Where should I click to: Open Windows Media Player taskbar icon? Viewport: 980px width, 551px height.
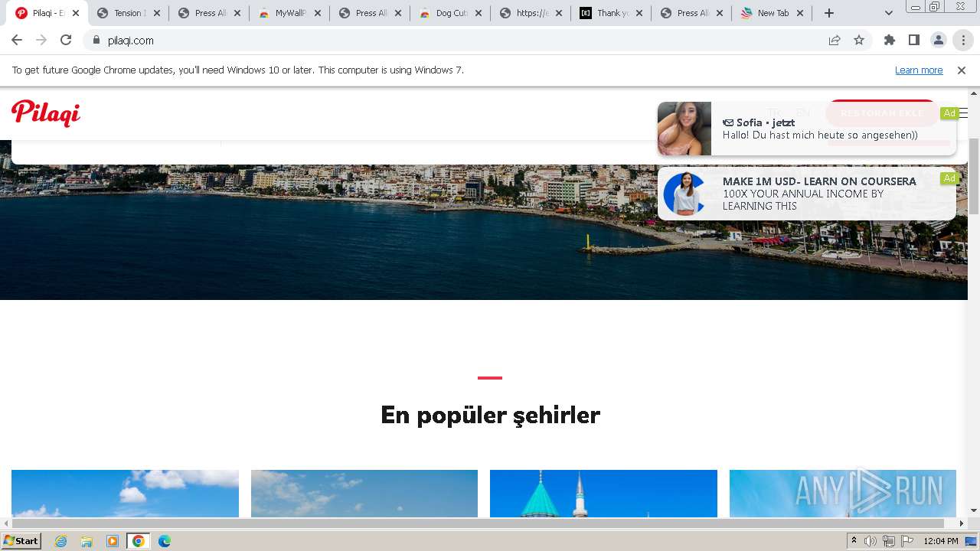coord(113,541)
